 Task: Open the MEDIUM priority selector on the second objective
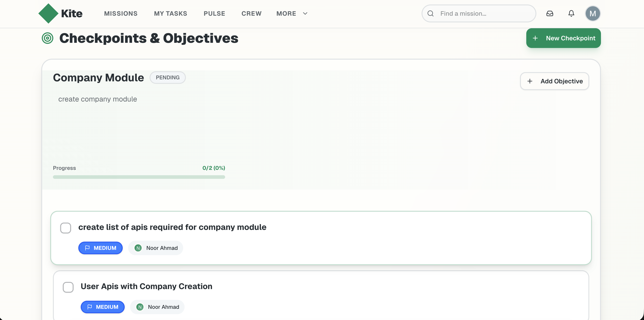click(x=102, y=307)
